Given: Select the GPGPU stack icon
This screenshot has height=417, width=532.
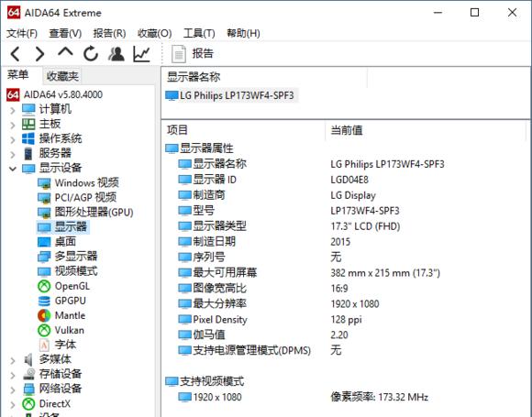Looking at the screenshot, I should pos(44,301).
